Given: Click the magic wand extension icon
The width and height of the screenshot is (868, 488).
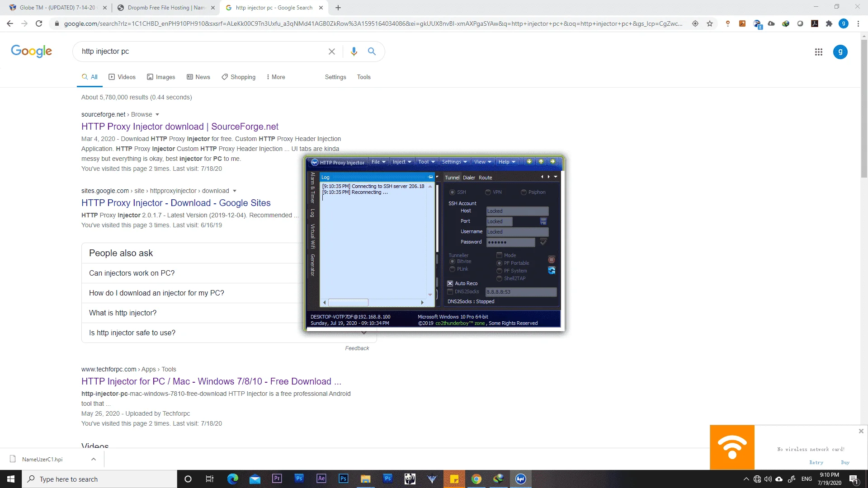Looking at the screenshot, I should 742,23.
